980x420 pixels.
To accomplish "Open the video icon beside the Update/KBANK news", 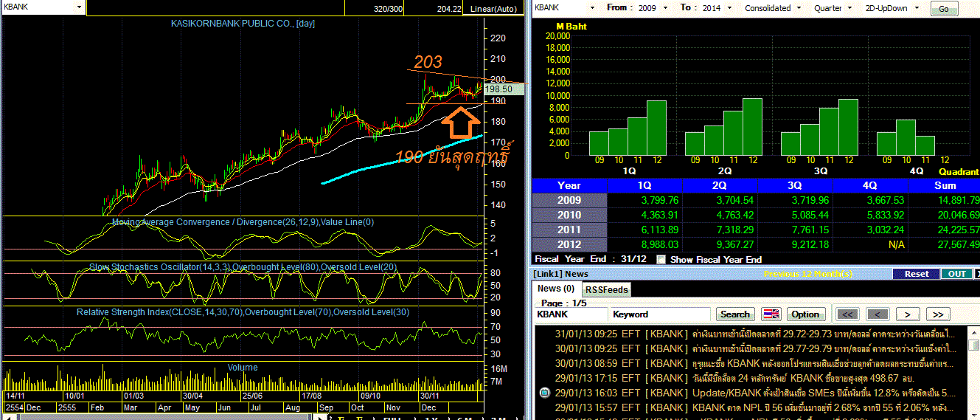I will click(544, 393).
